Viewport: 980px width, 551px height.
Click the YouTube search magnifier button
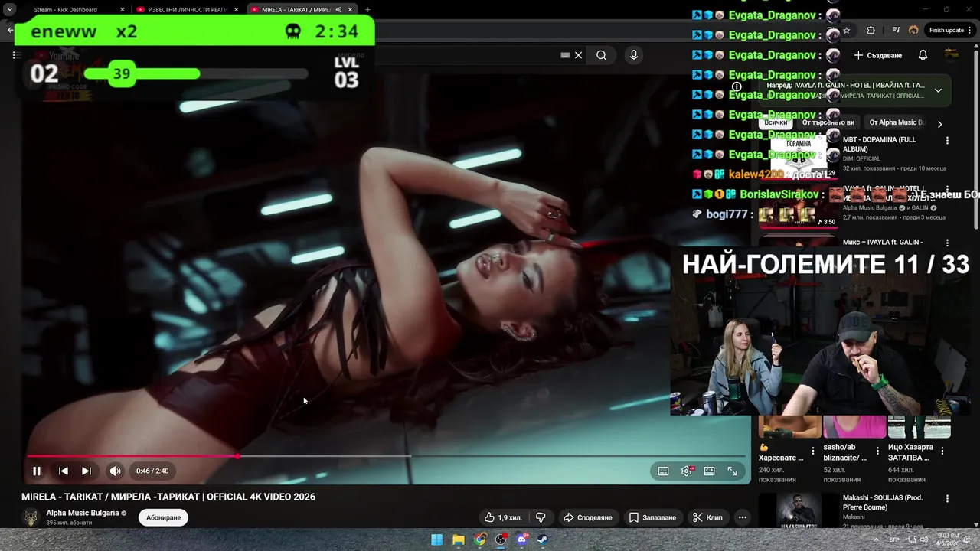pos(601,55)
